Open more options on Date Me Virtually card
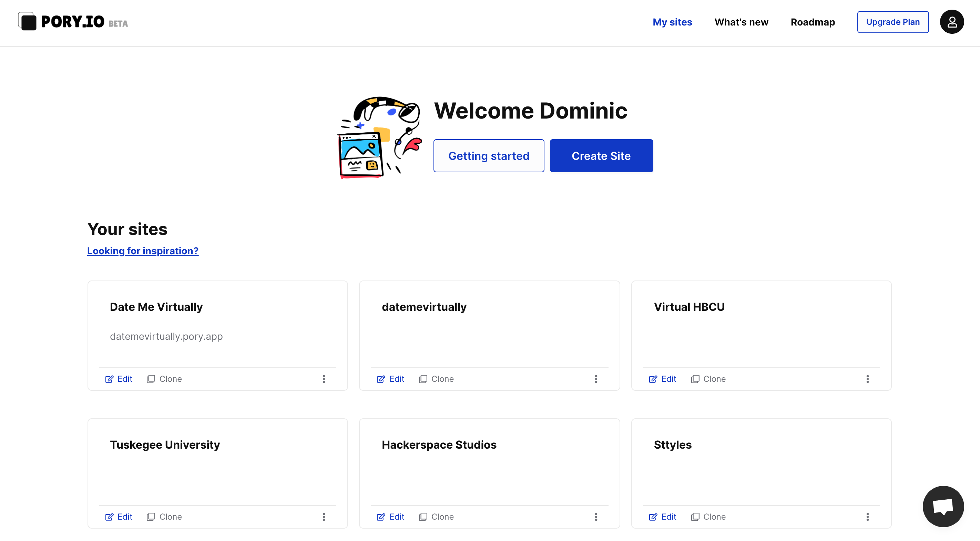The width and height of the screenshot is (980, 541). click(324, 379)
